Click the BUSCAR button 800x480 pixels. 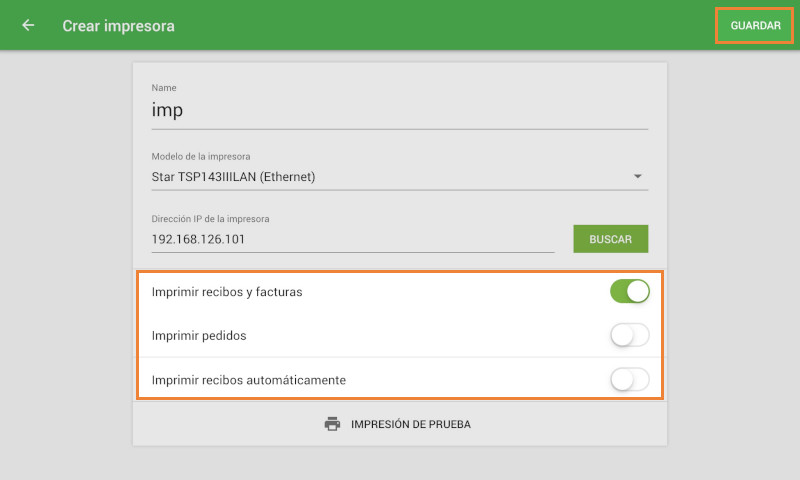tap(610, 240)
